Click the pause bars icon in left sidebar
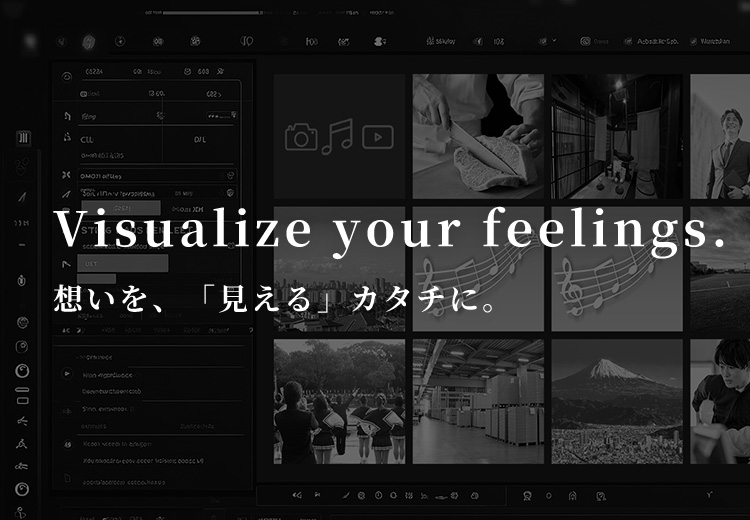Viewport: 750px width, 520px height. tap(23, 138)
